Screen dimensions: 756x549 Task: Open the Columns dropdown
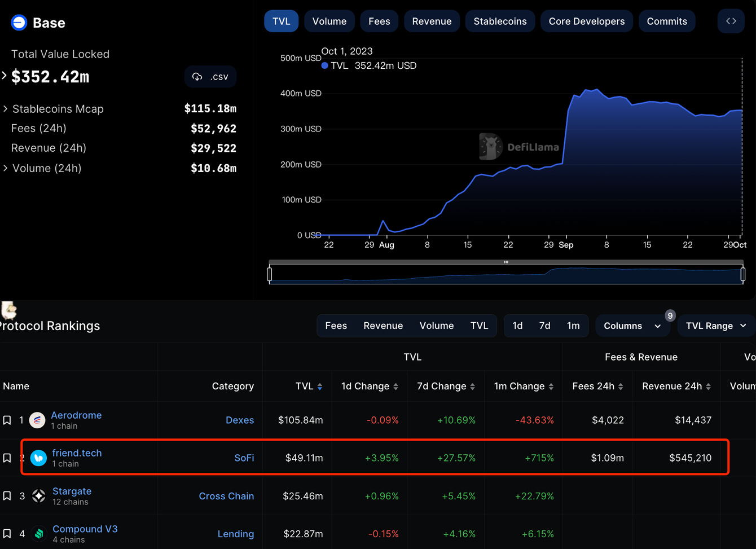point(632,326)
